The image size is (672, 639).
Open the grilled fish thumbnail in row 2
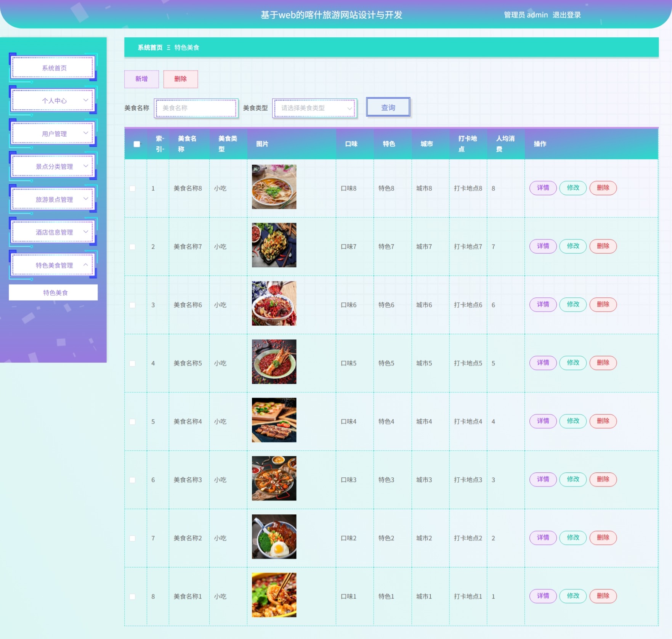[274, 245]
